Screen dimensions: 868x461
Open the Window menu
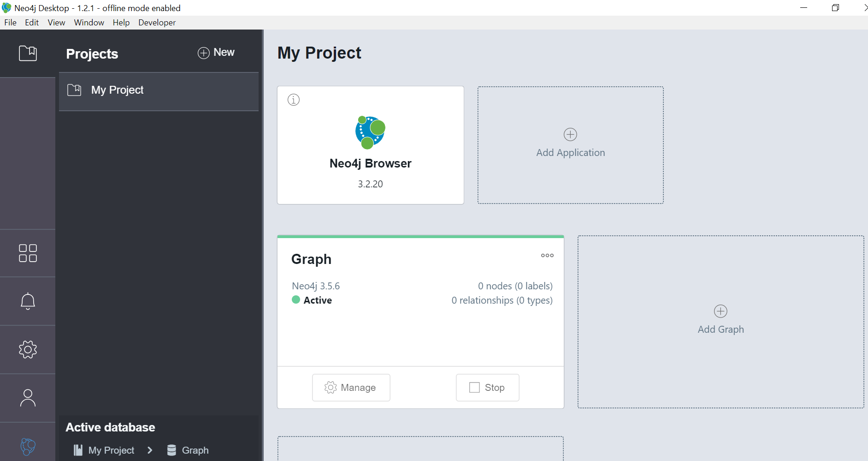89,22
